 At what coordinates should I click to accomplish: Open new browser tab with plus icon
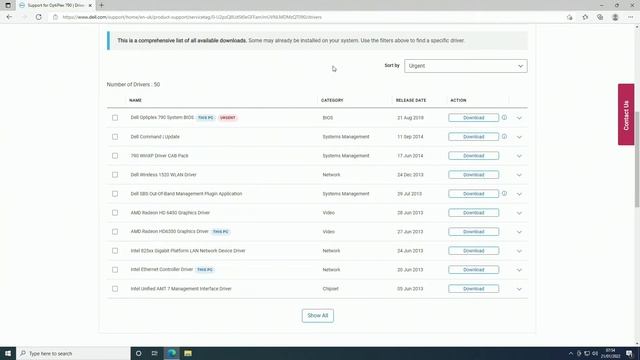click(x=102, y=5)
